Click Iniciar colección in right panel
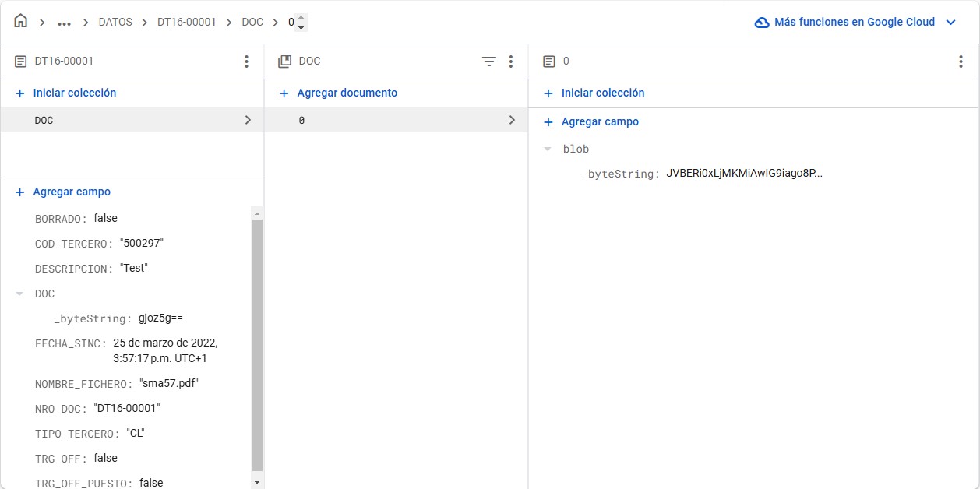The height and width of the screenshot is (489, 980). 603,93
